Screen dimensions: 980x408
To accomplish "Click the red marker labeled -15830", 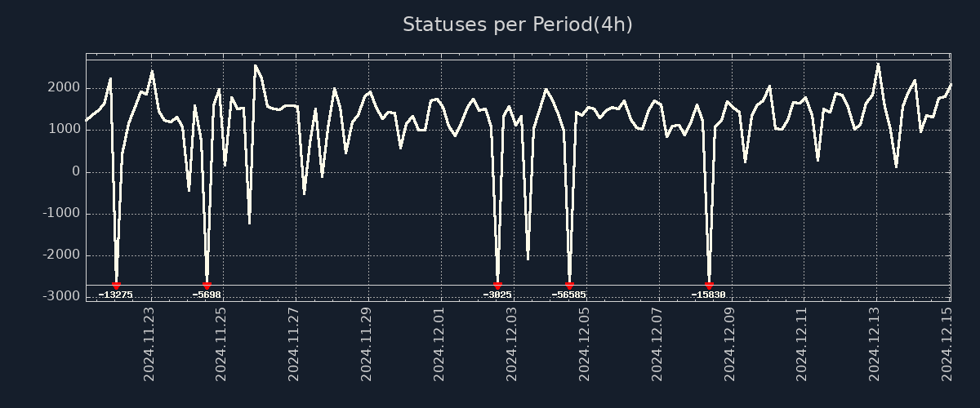I will coord(709,286).
